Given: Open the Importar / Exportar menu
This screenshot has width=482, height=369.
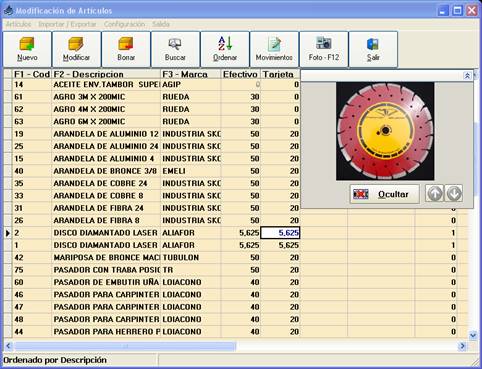Looking at the screenshot, I should point(67,24).
